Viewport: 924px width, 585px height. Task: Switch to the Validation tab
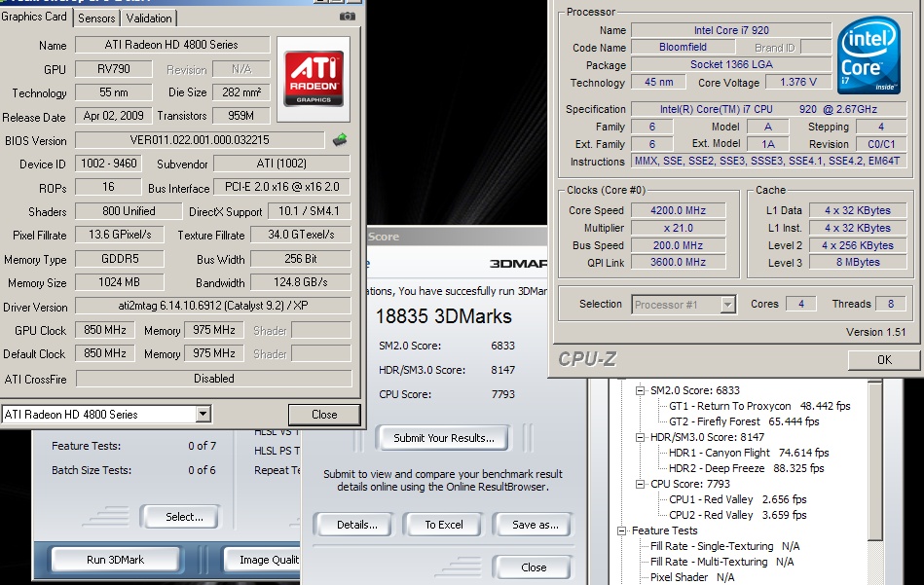(x=149, y=18)
